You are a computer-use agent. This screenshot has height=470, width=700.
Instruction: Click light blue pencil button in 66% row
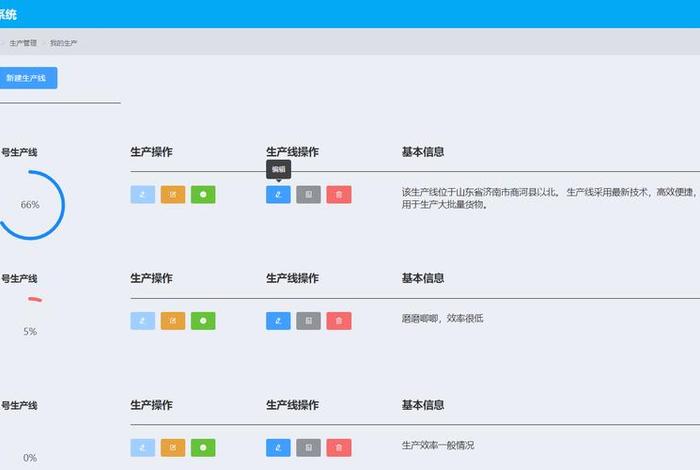pyautogui.click(x=143, y=195)
